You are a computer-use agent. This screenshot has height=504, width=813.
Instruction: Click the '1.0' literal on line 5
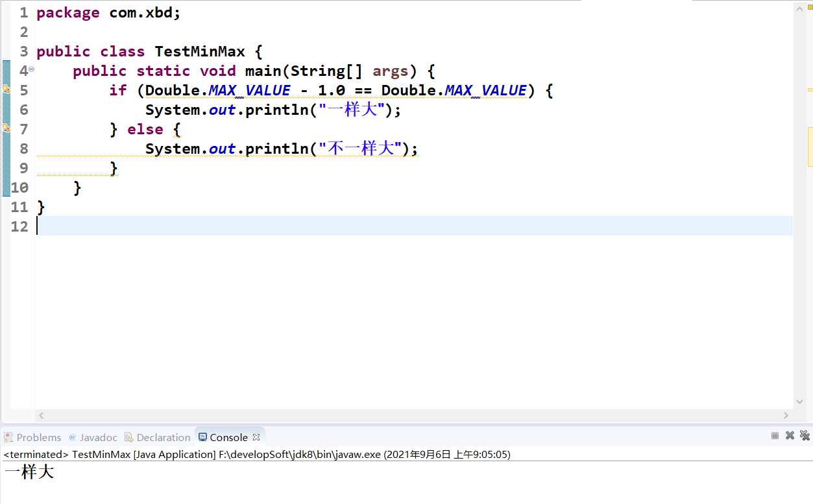pyautogui.click(x=332, y=90)
